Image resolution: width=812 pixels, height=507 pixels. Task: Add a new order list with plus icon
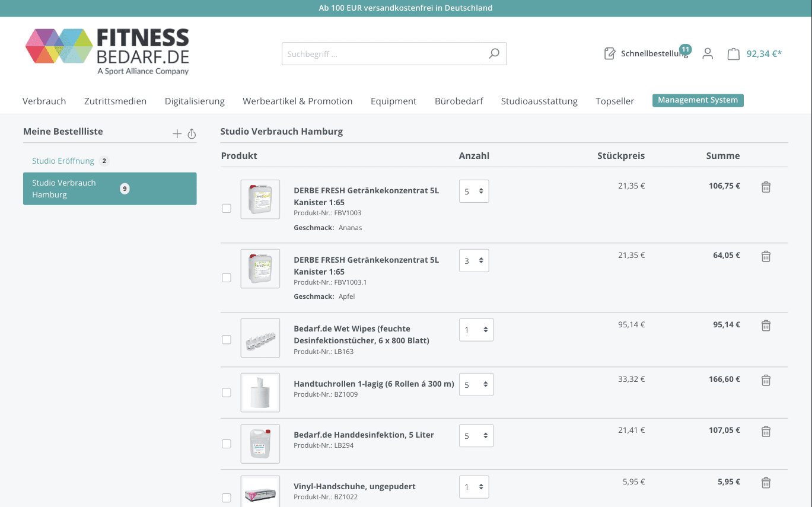click(177, 134)
